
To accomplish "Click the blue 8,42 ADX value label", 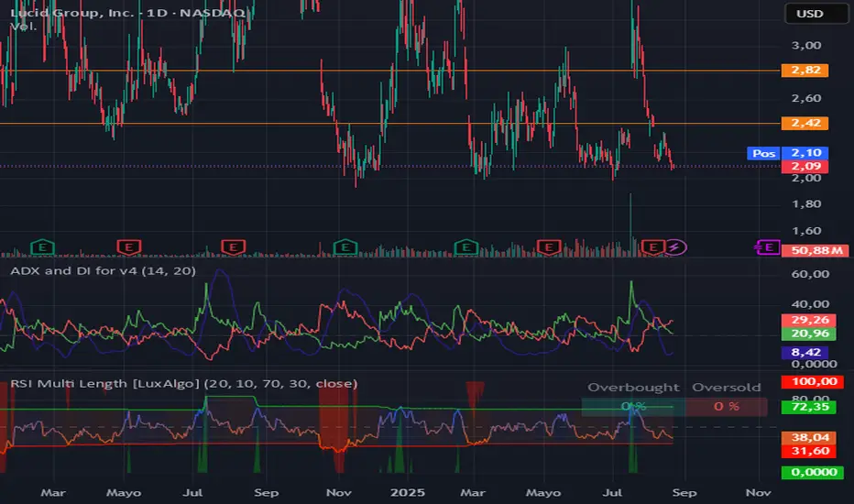I will point(805,353).
